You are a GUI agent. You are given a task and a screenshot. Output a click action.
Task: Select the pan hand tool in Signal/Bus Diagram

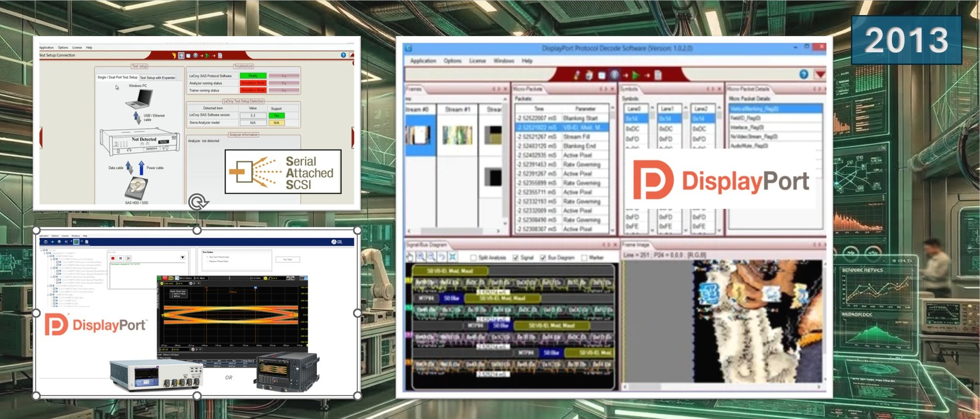pyautogui.click(x=410, y=257)
